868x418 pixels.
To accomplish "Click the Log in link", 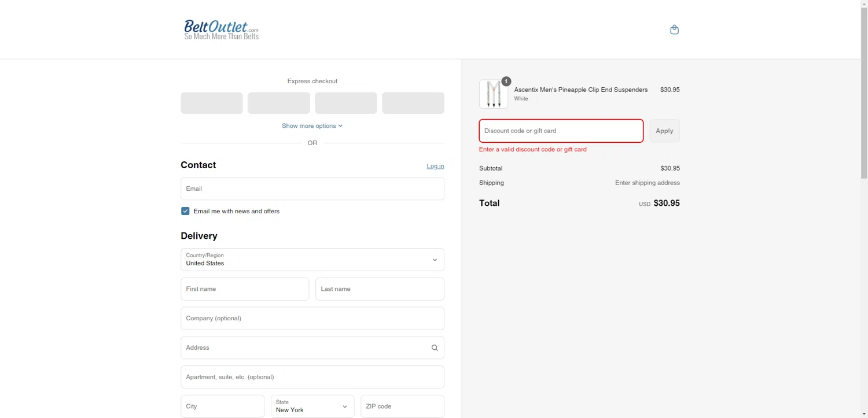I will [435, 166].
